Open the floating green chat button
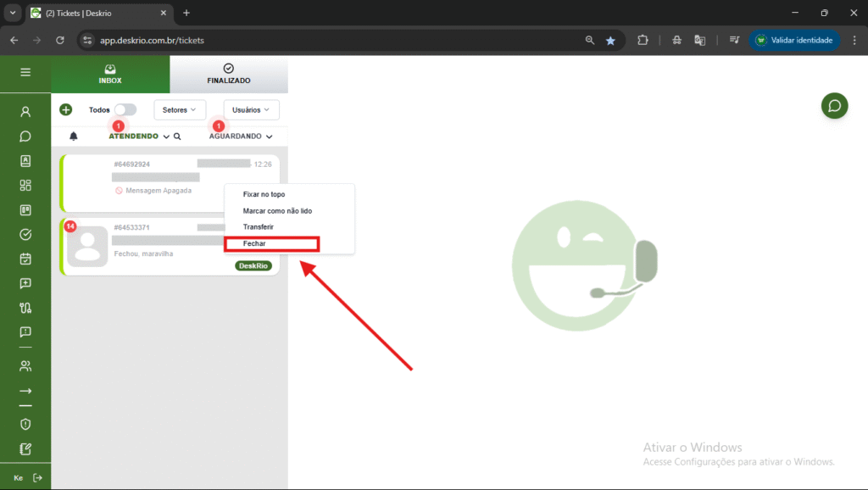 [834, 106]
